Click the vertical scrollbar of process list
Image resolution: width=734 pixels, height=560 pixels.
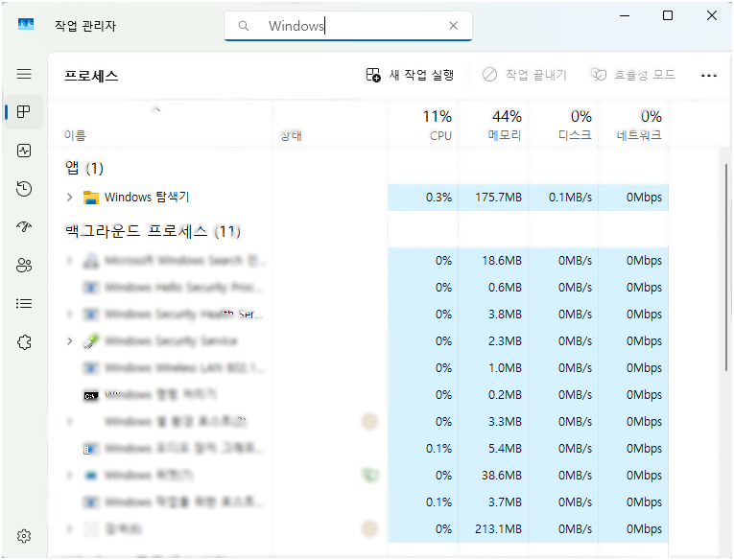(x=726, y=267)
